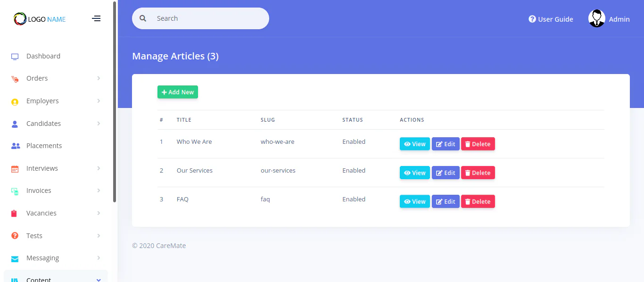
Task: Delete the FAQ article
Action: tap(478, 202)
